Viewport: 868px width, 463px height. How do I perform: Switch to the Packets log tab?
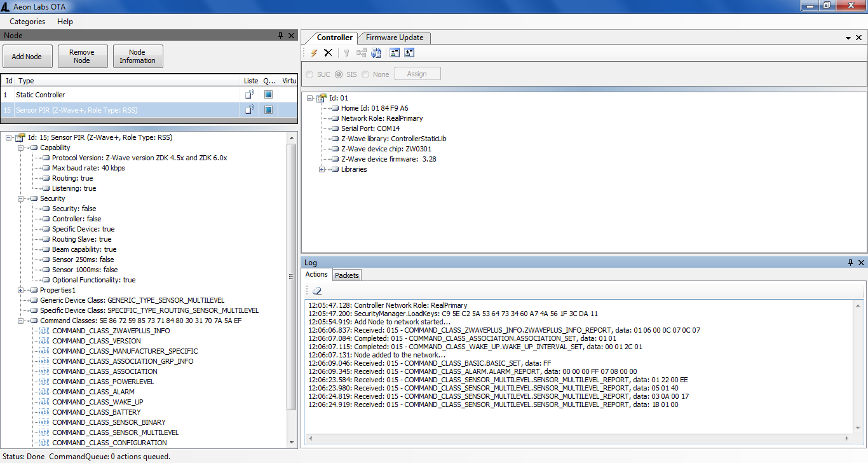347,275
